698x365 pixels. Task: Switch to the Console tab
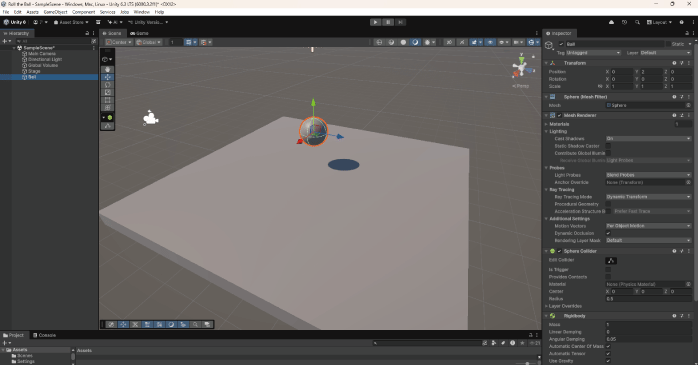45,335
